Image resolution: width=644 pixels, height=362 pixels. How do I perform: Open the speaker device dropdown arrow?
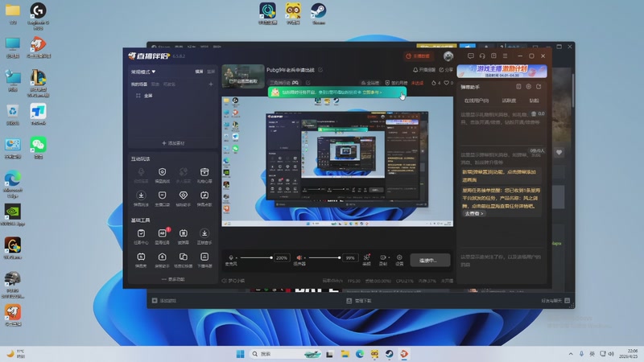pyautogui.click(x=305, y=258)
